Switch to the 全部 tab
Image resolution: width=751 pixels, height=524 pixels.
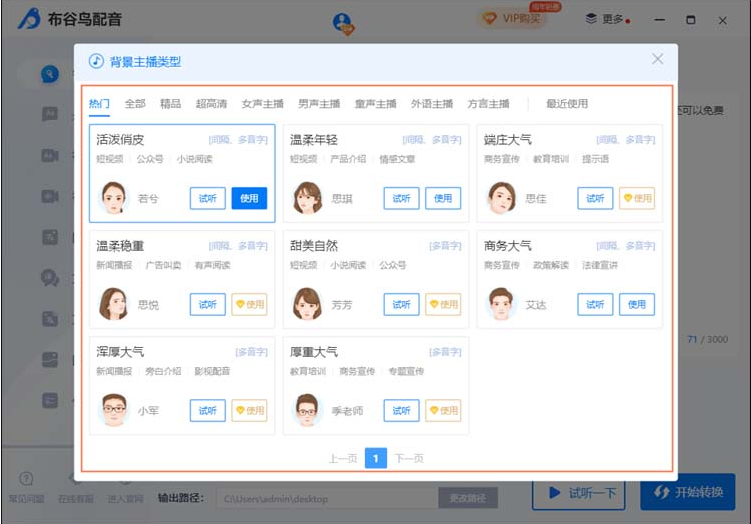(x=135, y=104)
